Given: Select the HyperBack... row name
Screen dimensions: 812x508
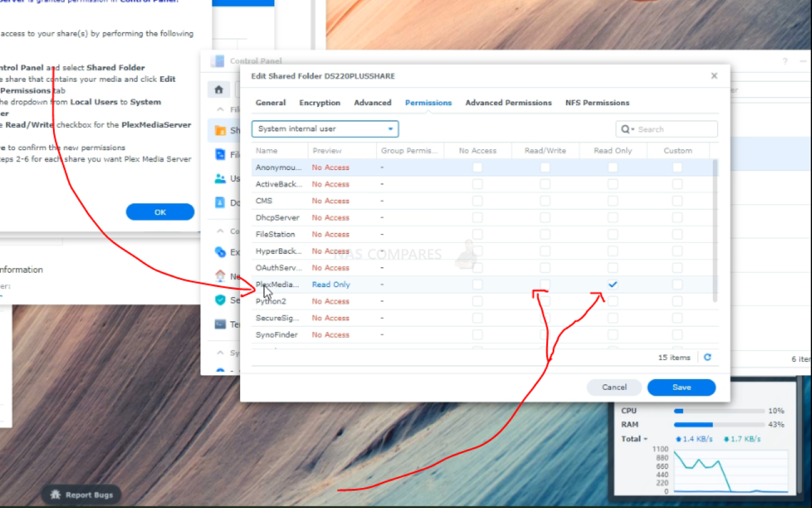Looking at the screenshot, I should point(278,251).
